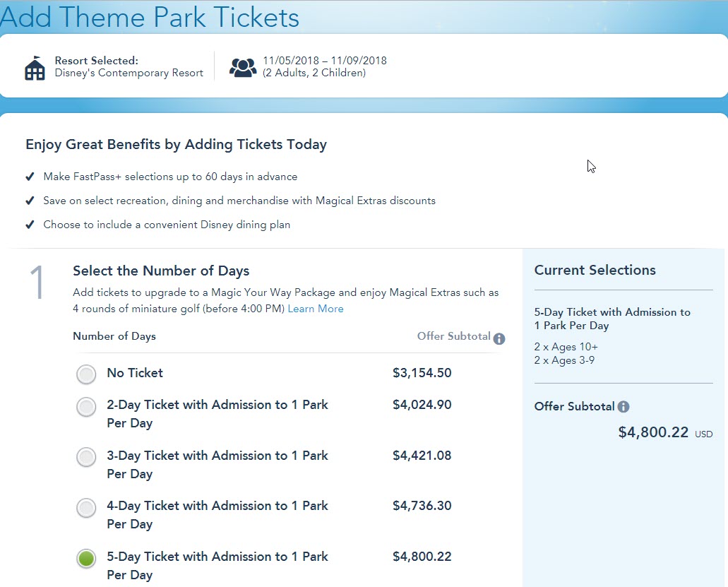Open info icon in Current Selections panel
The width and height of the screenshot is (728, 587).
[x=623, y=407]
